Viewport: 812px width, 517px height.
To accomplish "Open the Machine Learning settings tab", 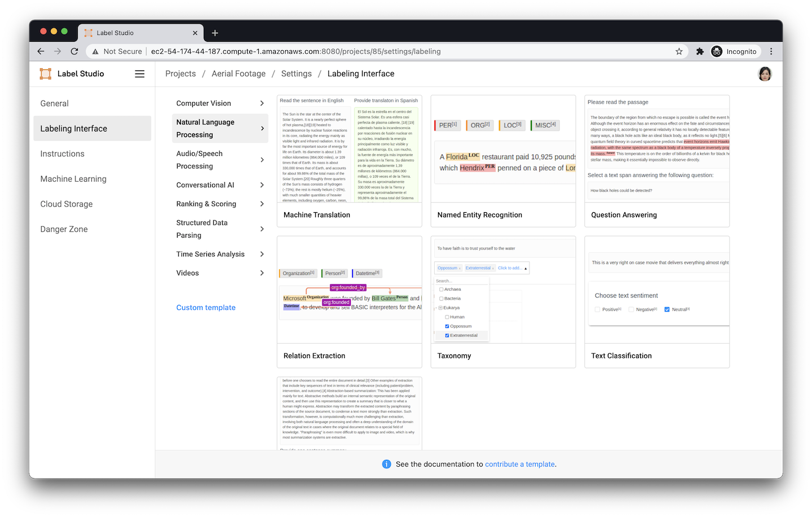I will click(73, 179).
